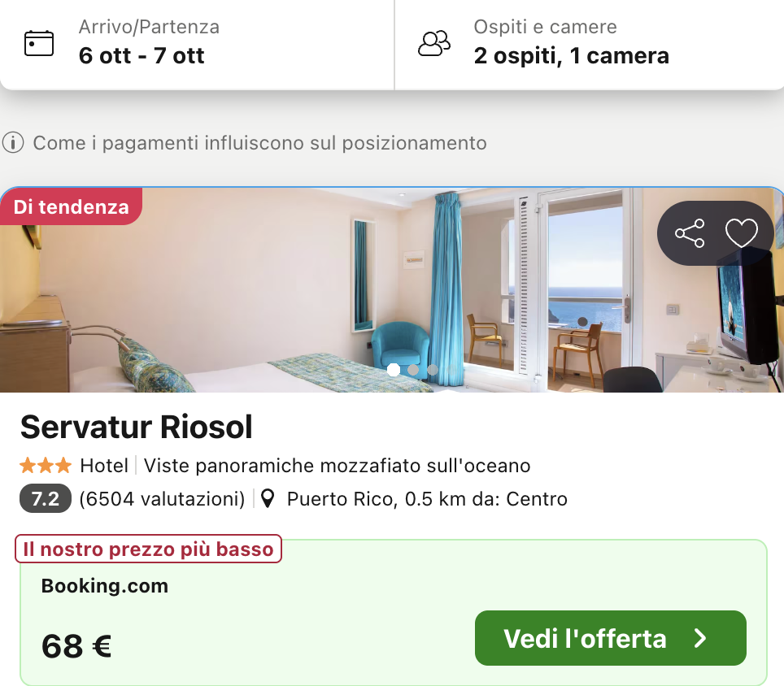This screenshot has width=784, height=686.
Task: Click the location pin icon near Puerto Rico
Action: (268, 498)
